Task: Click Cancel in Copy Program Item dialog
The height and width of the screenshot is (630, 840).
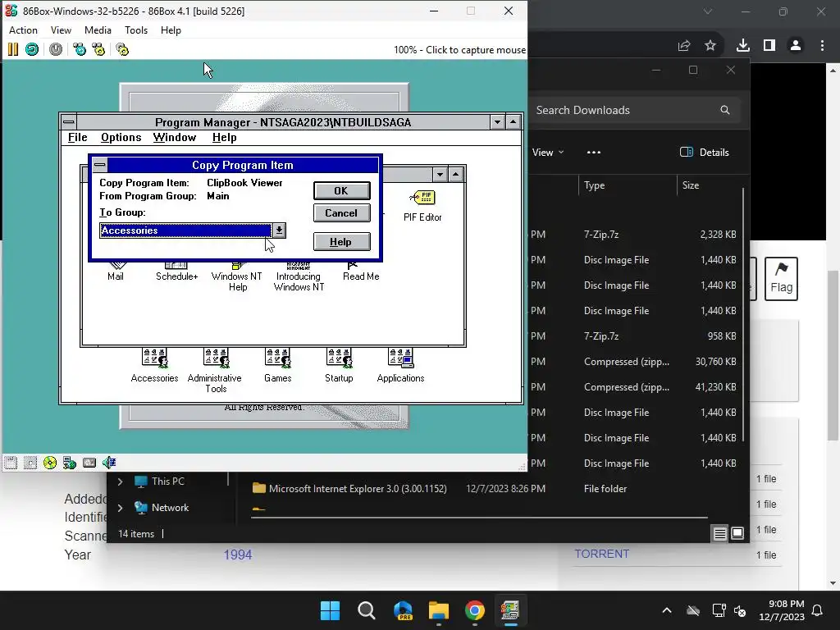Action: (x=341, y=213)
